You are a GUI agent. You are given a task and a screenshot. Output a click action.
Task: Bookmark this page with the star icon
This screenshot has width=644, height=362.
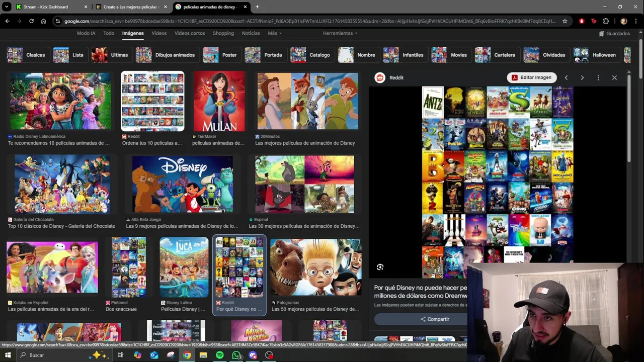(565, 21)
